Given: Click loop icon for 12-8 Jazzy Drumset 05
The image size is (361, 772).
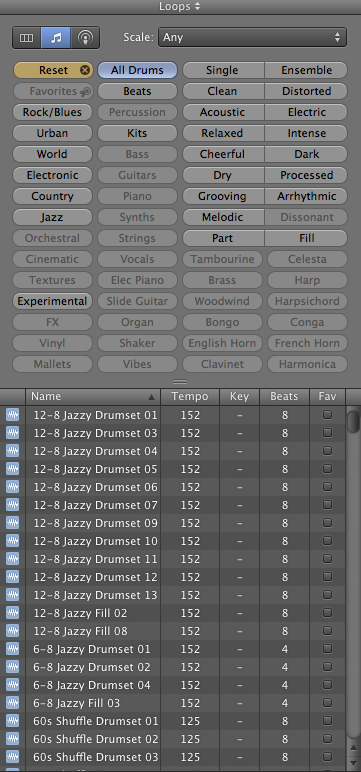Looking at the screenshot, I should click(x=12, y=469).
